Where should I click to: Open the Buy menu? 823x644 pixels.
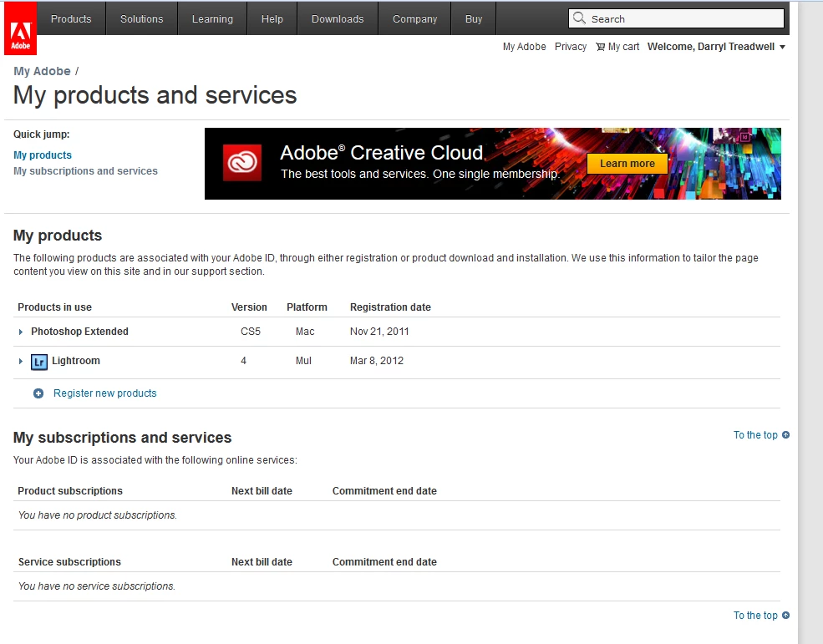pos(474,19)
